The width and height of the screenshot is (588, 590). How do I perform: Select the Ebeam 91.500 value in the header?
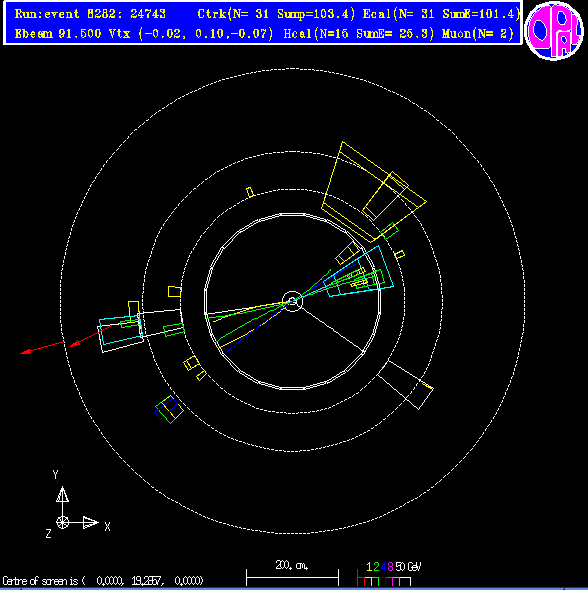(x=58, y=34)
